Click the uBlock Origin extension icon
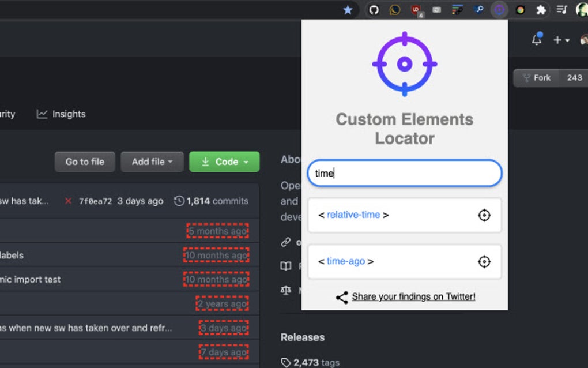This screenshot has width=588, height=368. coord(416,10)
